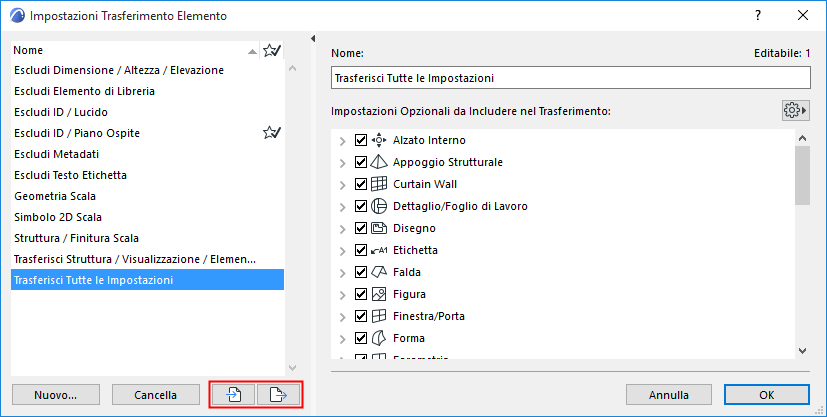Click the Nuovo... button

click(x=55, y=395)
